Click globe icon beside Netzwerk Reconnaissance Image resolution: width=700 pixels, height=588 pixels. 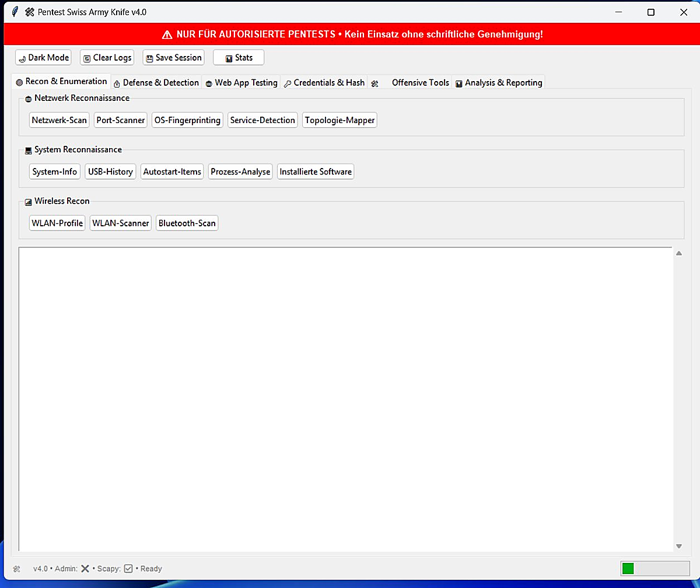(x=29, y=99)
